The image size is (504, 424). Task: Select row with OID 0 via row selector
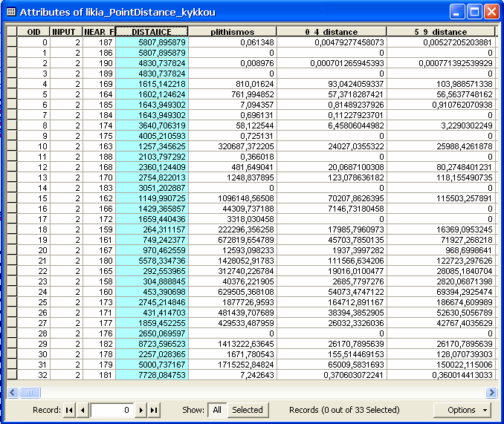(x=12, y=42)
